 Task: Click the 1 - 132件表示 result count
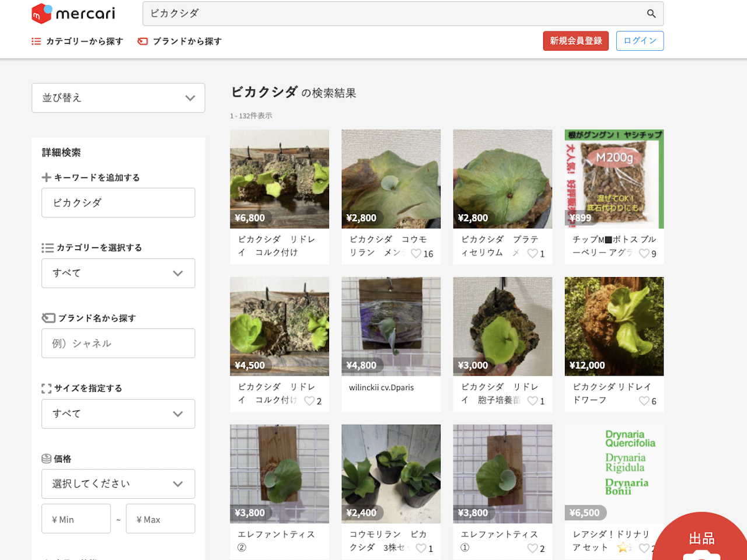[251, 116]
